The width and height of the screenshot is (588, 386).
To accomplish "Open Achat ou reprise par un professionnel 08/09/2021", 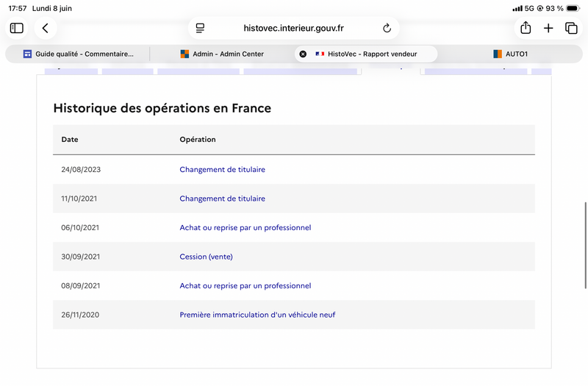I will pyautogui.click(x=245, y=286).
